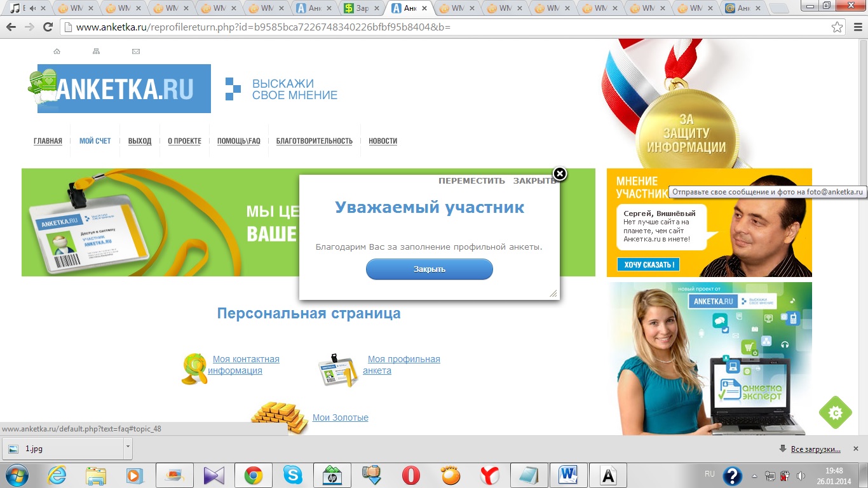Open ПОМОЩЬ\FAQ menu item
868x488 pixels.
[x=239, y=141]
